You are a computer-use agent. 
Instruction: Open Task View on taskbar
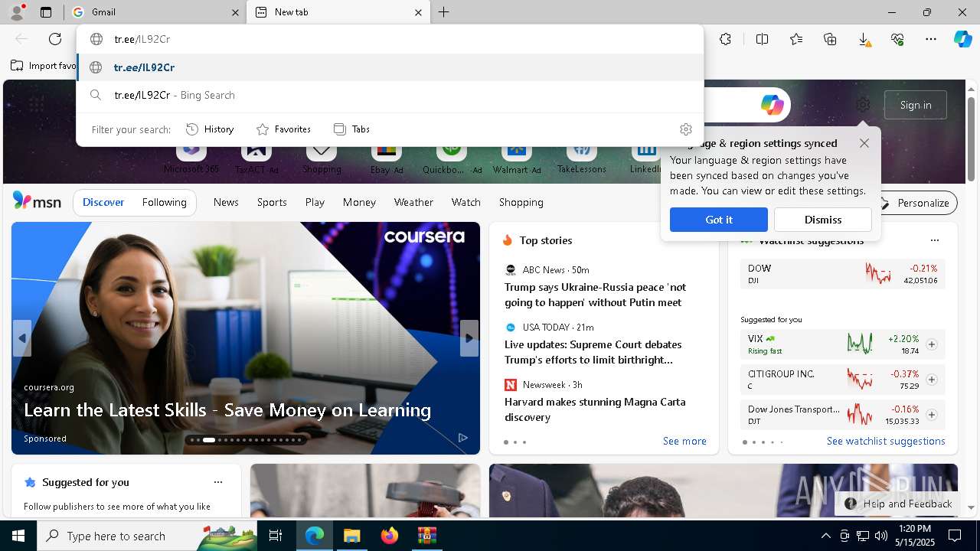click(276, 536)
